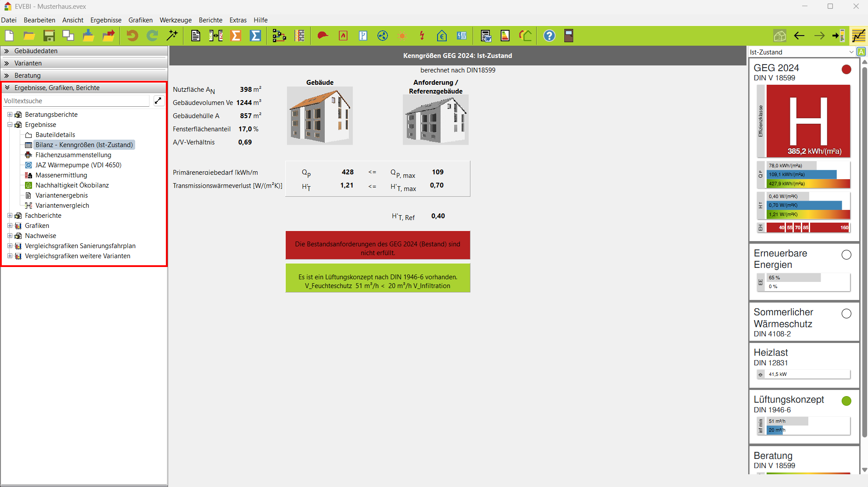Click the help question mark icon
This screenshot has width=868, height=487.
pos(549,36)
